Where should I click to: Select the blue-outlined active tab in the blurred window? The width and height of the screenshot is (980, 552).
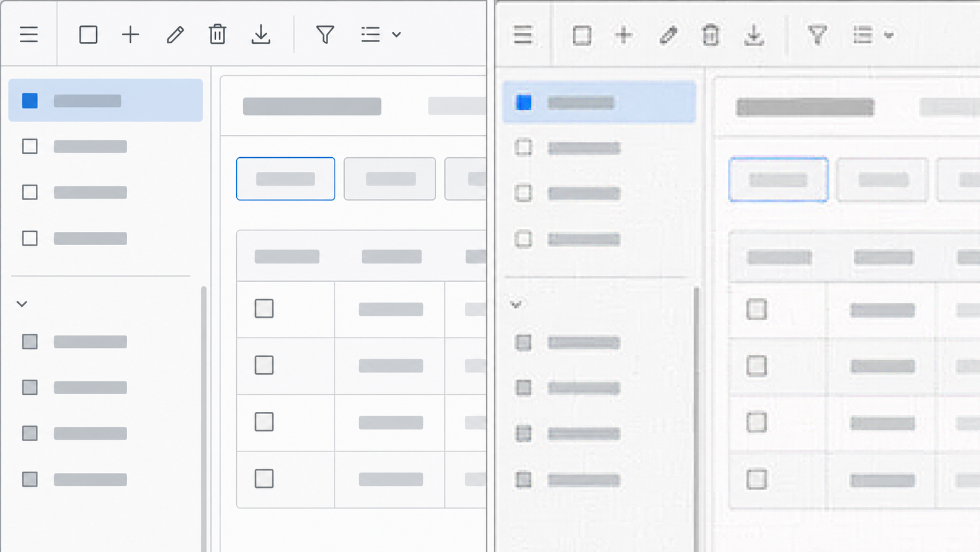tap(778, 180)
